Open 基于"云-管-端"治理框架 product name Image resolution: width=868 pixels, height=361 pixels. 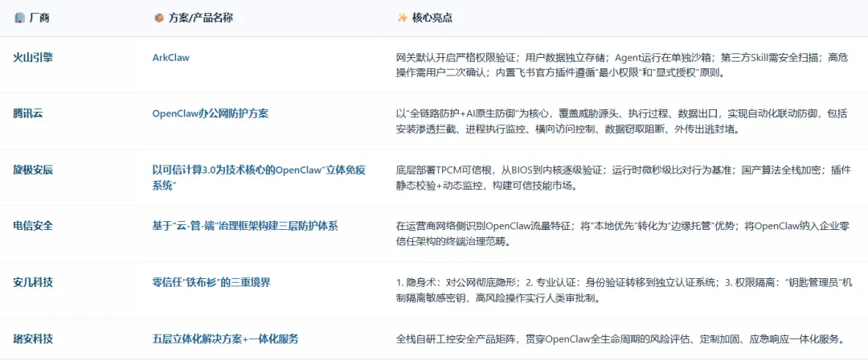[x=244, y=226]
